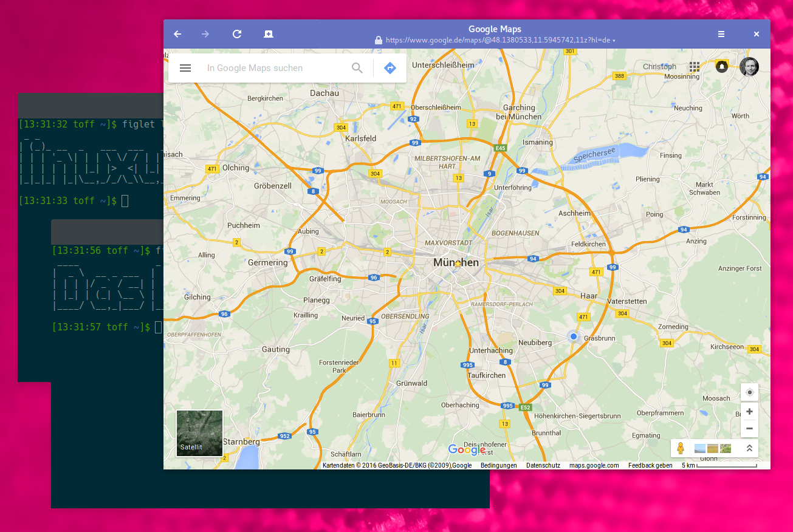Click the Vaterstetten label
The height and width of the screenshot is (532, 793).
pos(627,301)
